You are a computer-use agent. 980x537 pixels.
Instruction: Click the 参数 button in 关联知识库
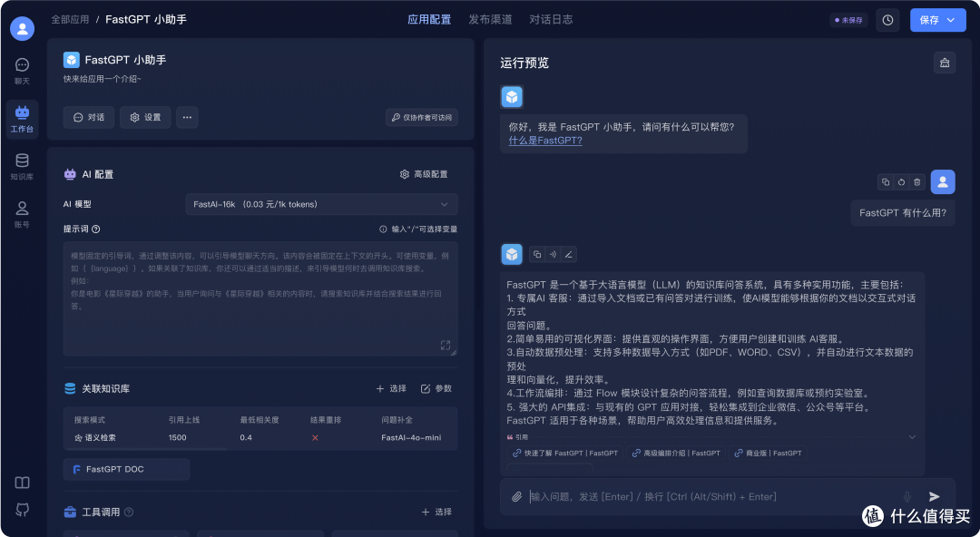[436, 389]
